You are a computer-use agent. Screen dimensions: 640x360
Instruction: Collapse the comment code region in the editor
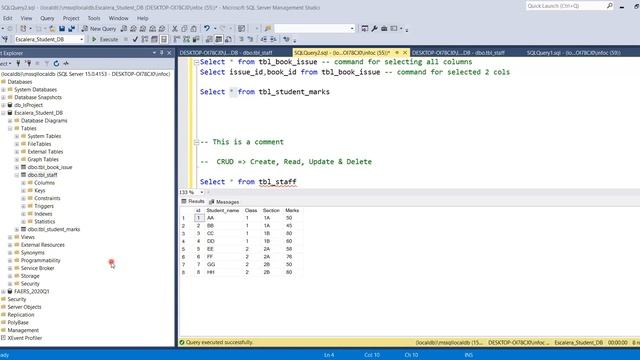tap(196, 142)
